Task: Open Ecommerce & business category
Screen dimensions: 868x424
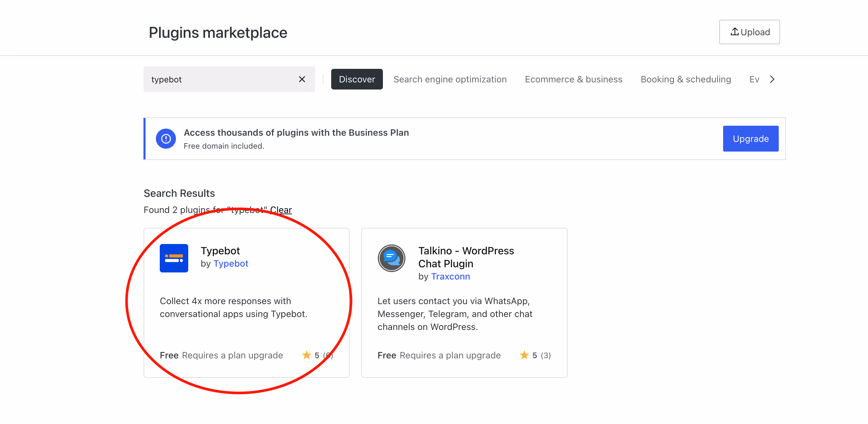Action: (573, 79)
